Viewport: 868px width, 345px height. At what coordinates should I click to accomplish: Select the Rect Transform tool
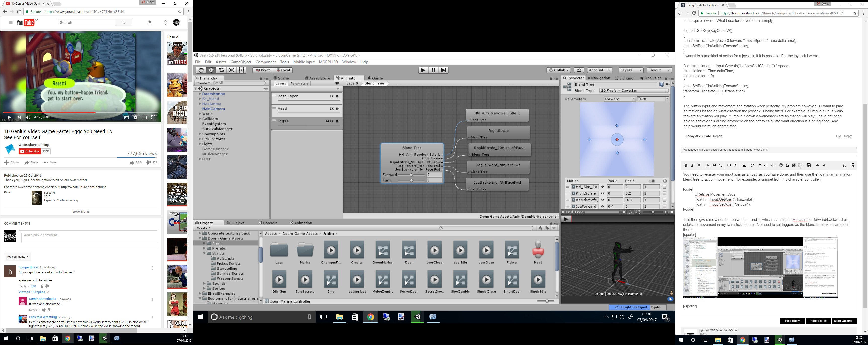pos(242,70)
